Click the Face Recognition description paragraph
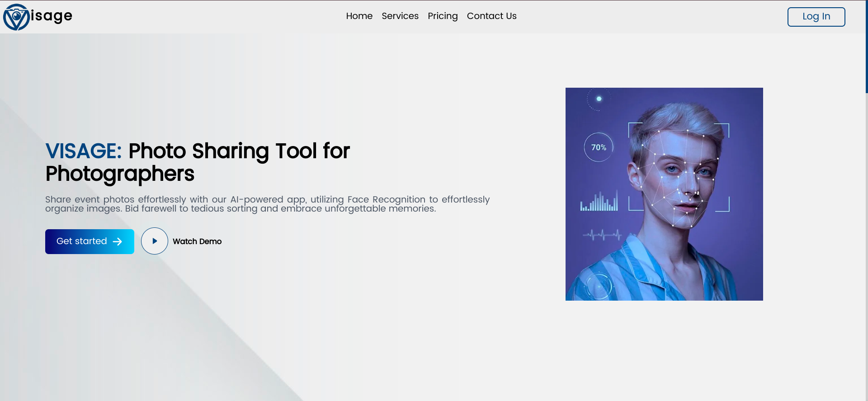Viewport: 868px width, 401px height. 267,204
